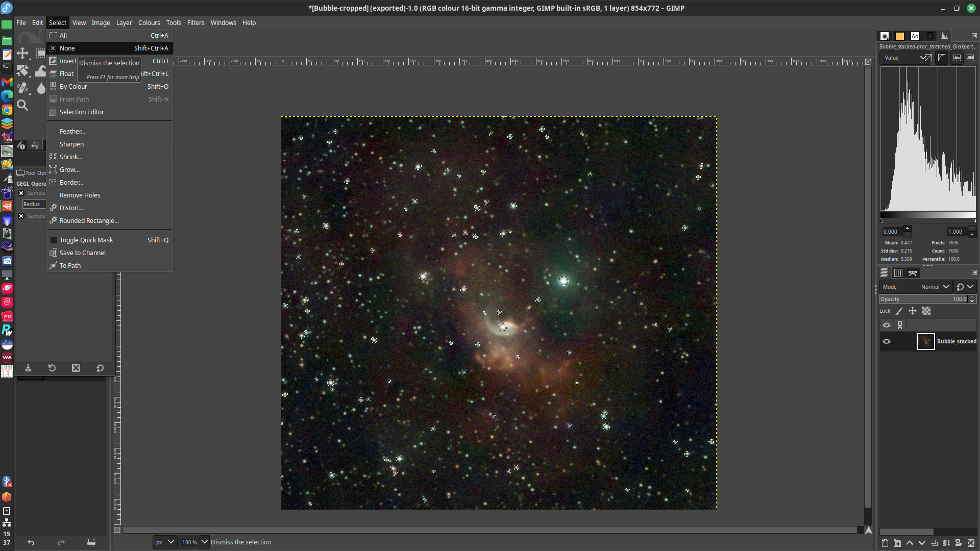This screenshot has width=980, height=551.
Task: Click Feather... in the Select menu
Action: (72, 132)
